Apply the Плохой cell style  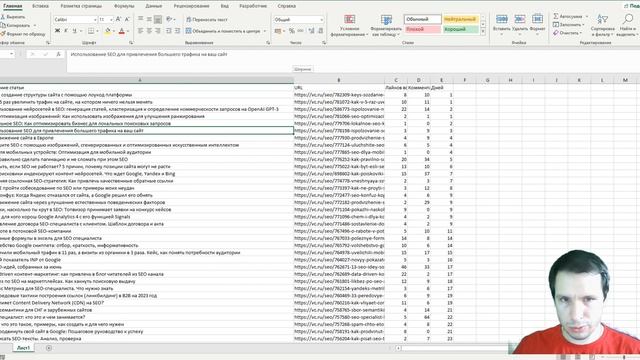[422, 29]
